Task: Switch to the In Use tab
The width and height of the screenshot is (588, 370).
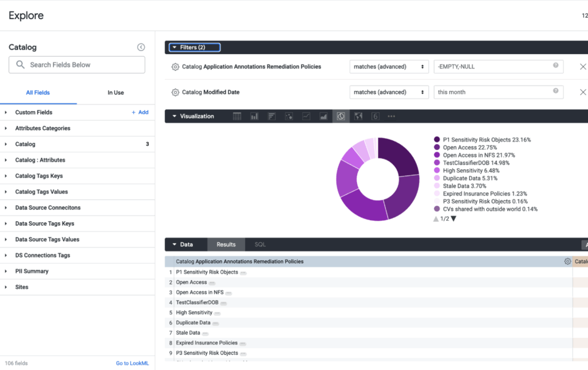Action: pos(115,92)
